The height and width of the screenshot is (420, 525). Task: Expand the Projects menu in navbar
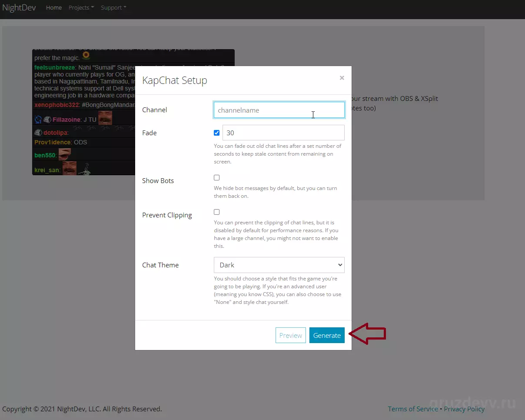[81, 7]
